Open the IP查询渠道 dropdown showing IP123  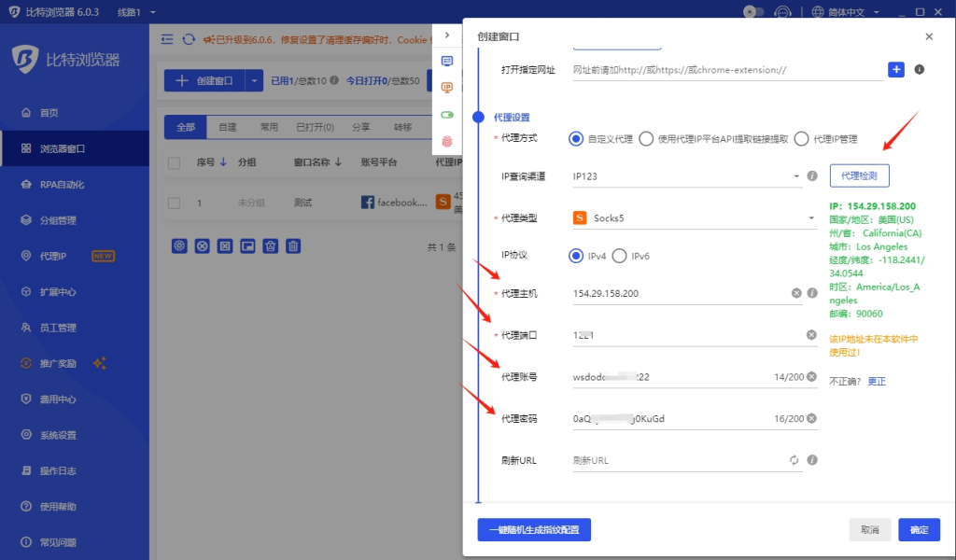click(x=686, y=175)
